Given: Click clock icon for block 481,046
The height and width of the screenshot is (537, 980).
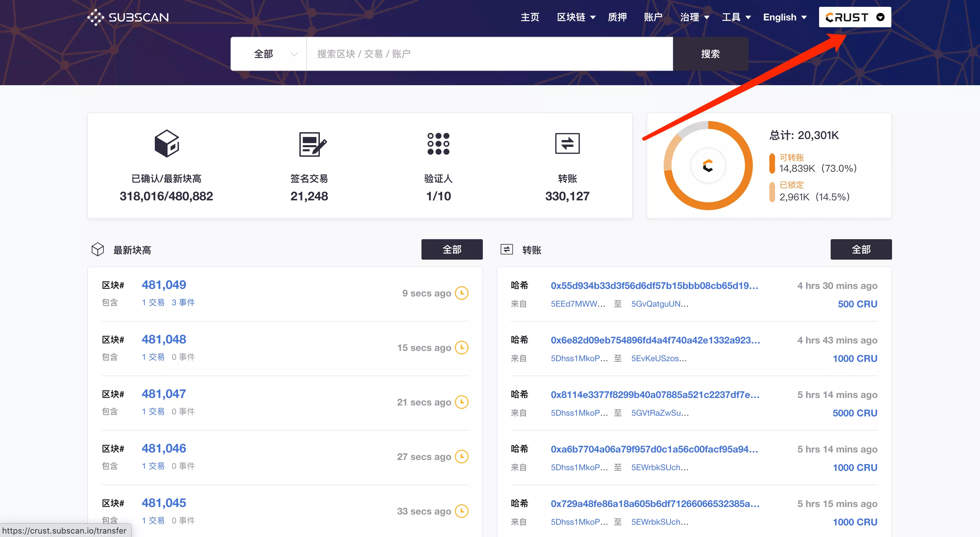Looking at the screenshot, I should 462,457.
